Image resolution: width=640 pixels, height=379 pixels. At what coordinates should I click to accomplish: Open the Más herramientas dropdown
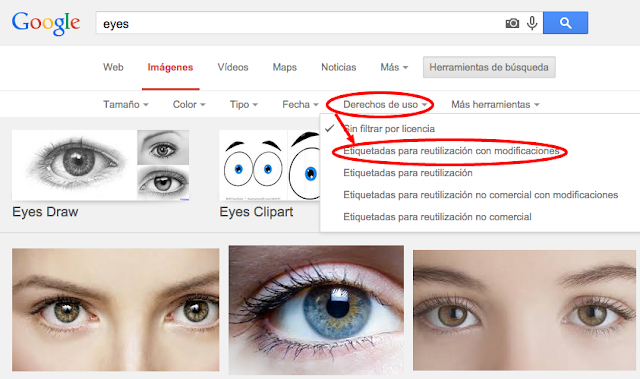(495, 105)
